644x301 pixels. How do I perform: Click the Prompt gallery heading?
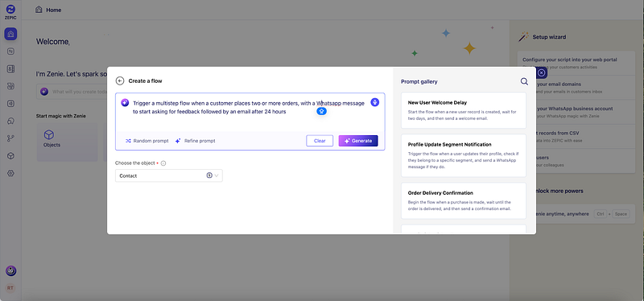[x=419, y=81]
